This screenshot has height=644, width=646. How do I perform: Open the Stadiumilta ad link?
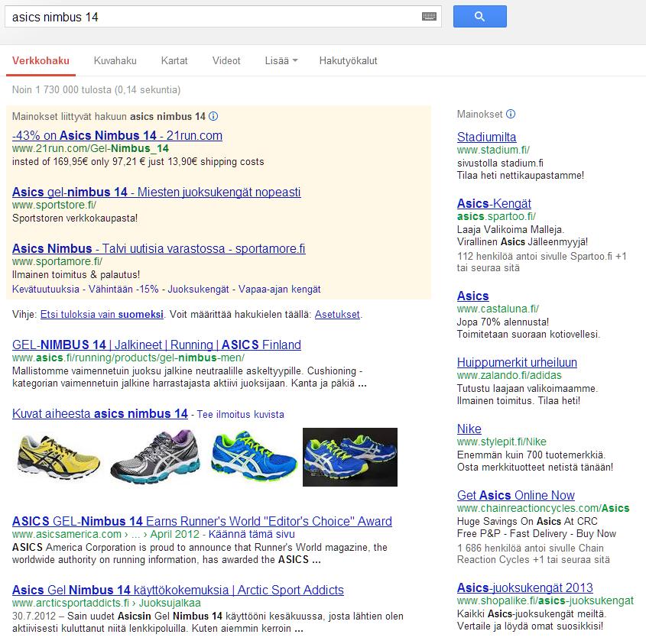[486, 137]
